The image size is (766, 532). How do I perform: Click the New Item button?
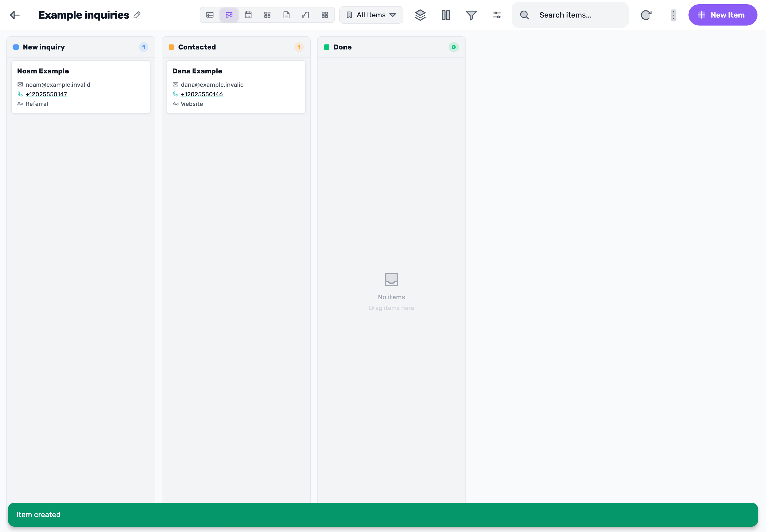tap(723, 15)
